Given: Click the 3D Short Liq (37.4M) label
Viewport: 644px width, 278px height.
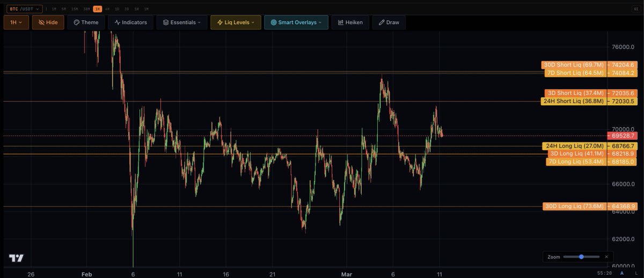Looking at the screenshot, I should (575, 93).
